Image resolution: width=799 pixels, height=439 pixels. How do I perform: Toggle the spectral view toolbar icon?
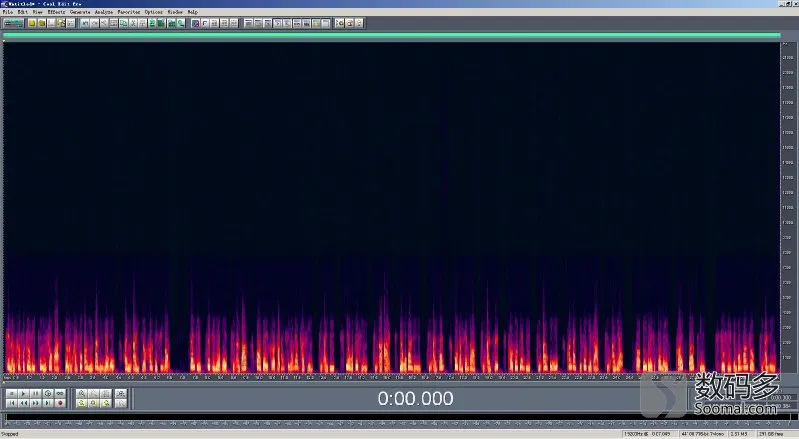(195, 23)
